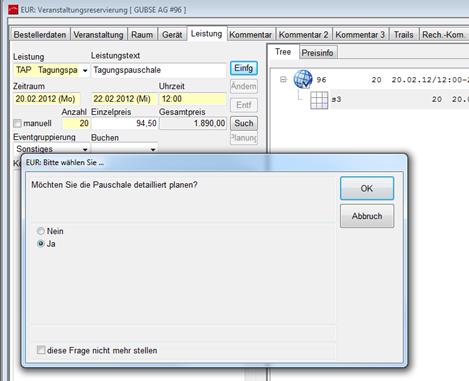Confirm the dialog with OK
This screenshot has height=381, width=469.
(x=367, y=188)
